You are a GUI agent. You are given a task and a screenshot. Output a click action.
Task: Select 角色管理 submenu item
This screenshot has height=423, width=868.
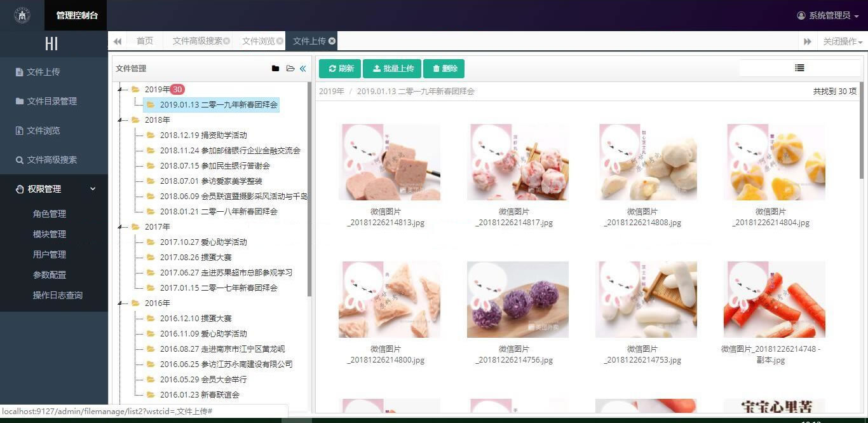(x=50, y=214)
